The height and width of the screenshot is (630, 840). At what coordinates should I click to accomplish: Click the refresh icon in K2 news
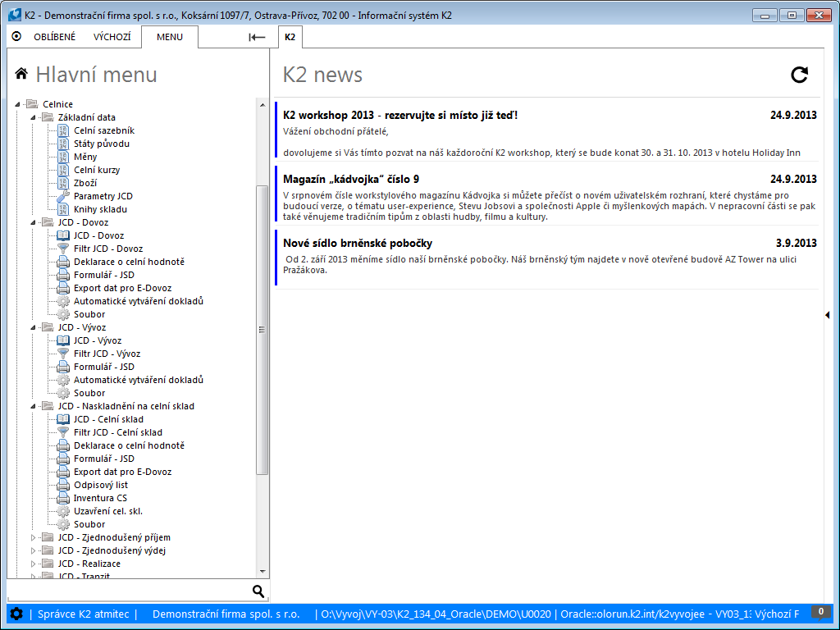click(x=799, y=75)
